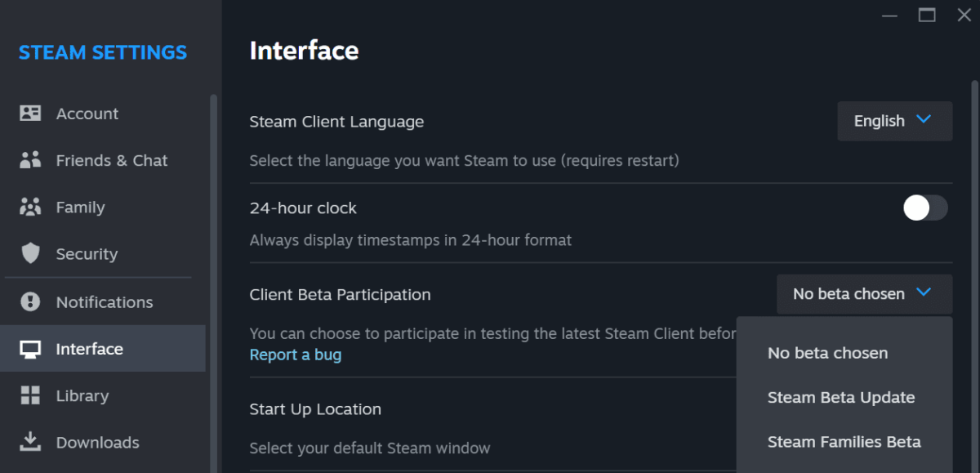Open Family settings label
Image resolution: width=980 pixels, height=473 pixels.
[80, 207]
